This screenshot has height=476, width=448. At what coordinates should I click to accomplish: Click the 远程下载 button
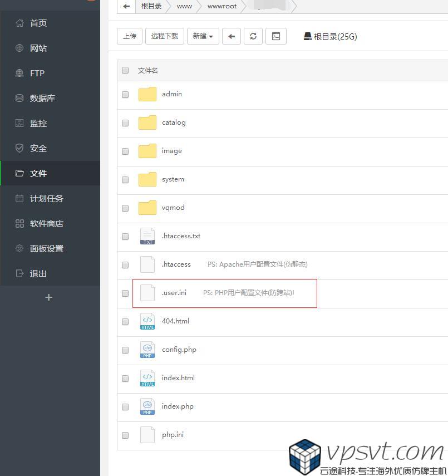pyautogui.click(x=165, y=36)
